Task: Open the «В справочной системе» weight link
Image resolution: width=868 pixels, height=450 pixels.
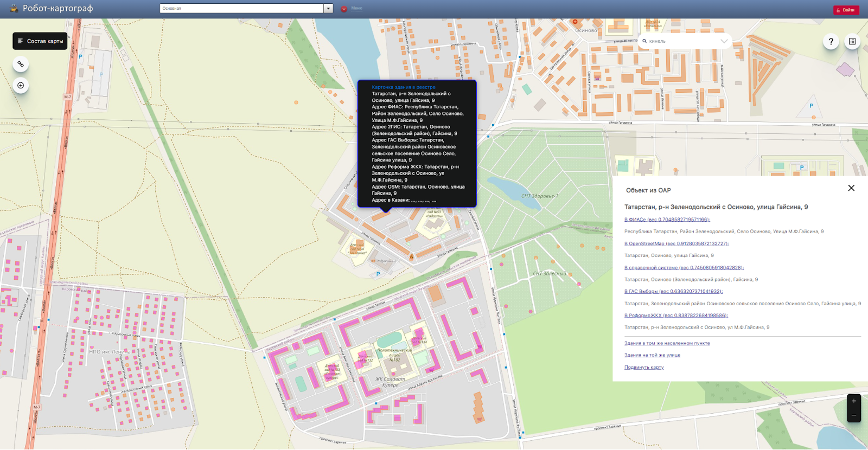Action: [x=684, y=267]
